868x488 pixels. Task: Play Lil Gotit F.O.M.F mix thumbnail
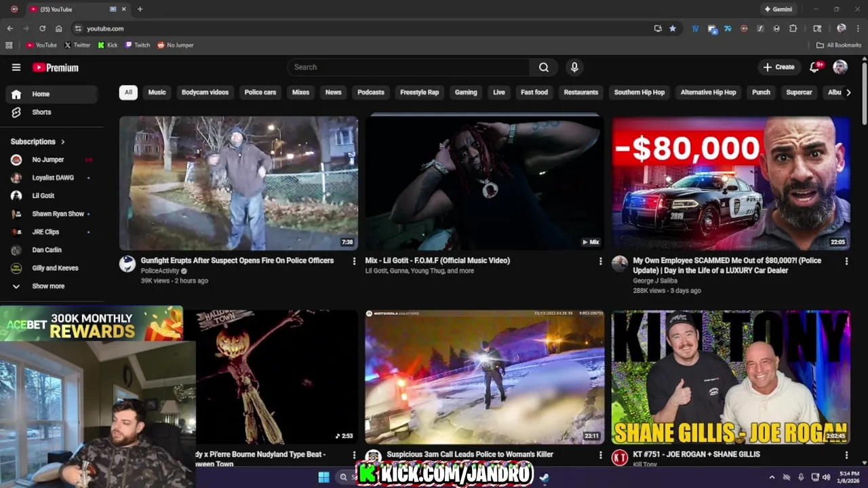click(x=484, y=183)
